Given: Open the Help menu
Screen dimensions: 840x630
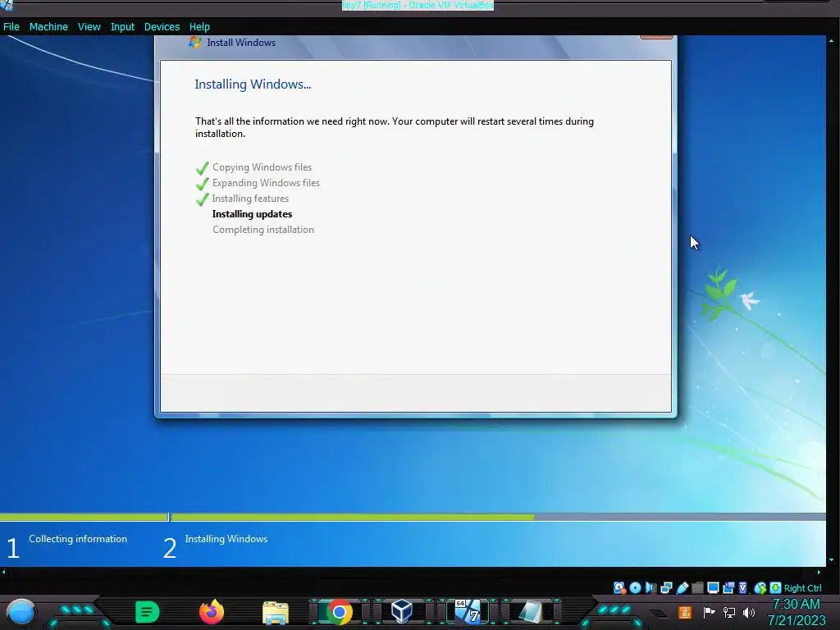Looking at the screenshot, I should pyautogui.click(x=199, y=27).
